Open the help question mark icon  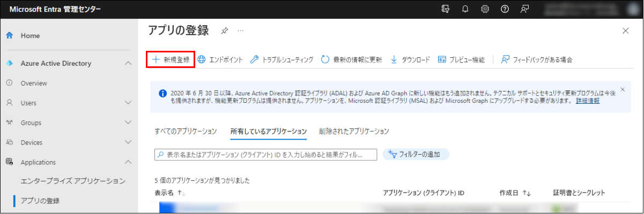tap(505, 9)
